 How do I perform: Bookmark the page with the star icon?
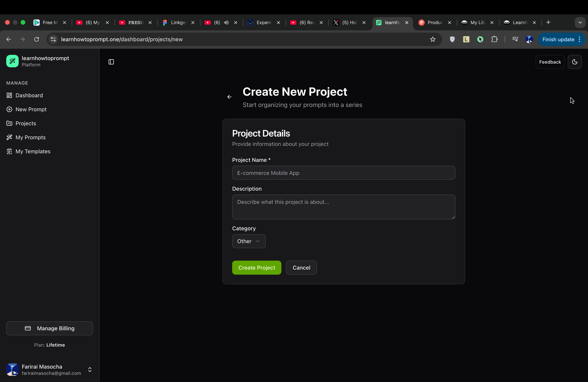click(x=433, y=39)
